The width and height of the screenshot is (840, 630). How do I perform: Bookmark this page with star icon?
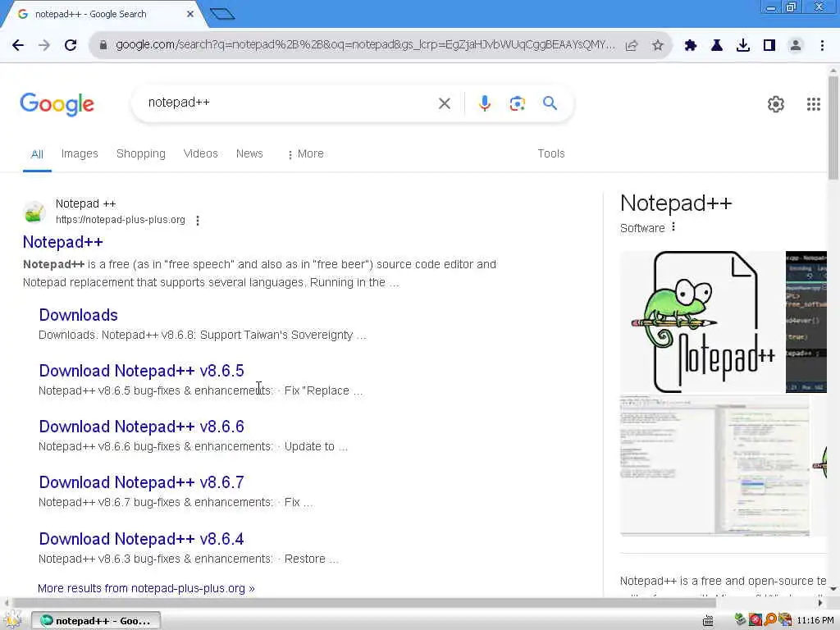[658, 45]
